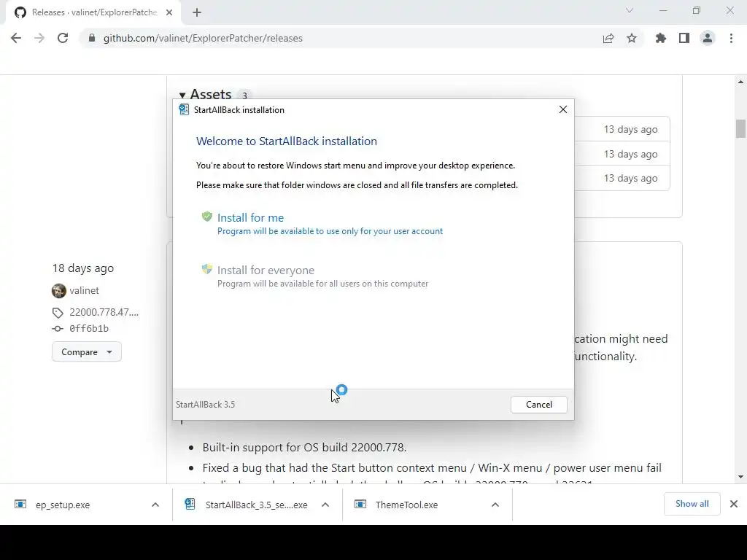Open the Compare dropdown

coord(87,352)
